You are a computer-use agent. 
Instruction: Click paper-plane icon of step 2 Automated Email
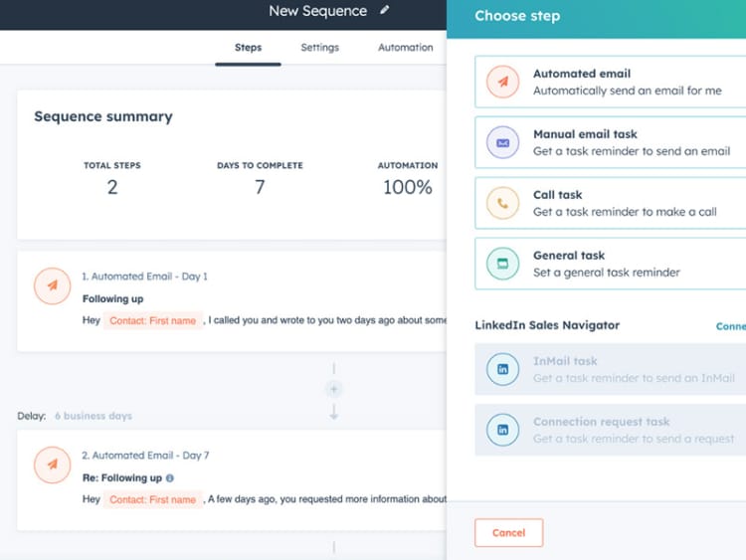coord(53,465)
